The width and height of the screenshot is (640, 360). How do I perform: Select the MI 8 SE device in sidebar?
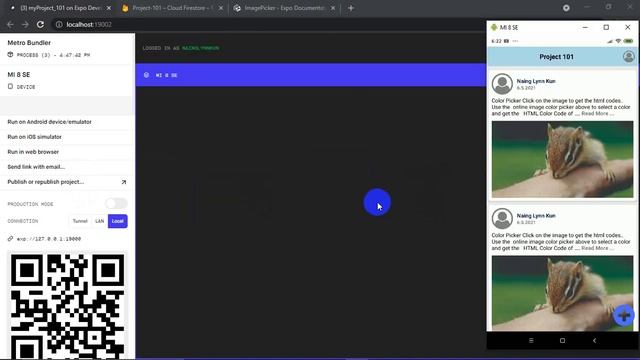click(x=67, y=80)
